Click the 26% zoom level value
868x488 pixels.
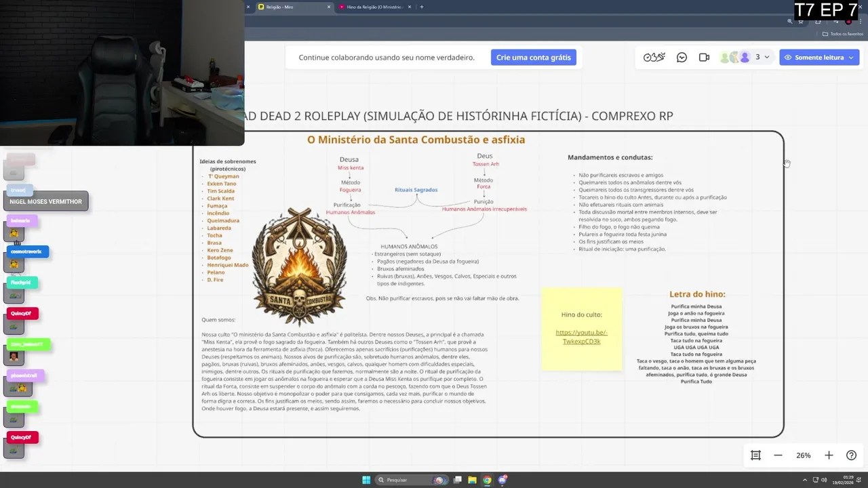coord(804,455)
